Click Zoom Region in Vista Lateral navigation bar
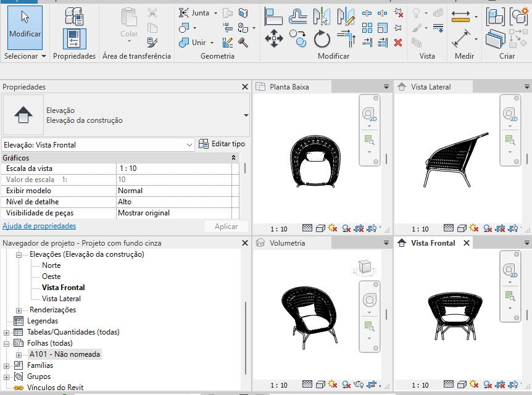 pyautogui.click(x=510, y=140)
